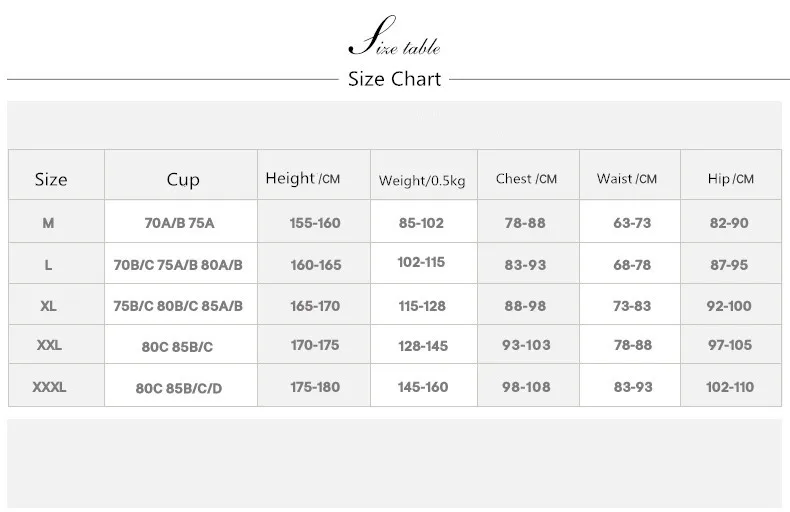Click chest value '78-88' in M row
This screenshot has height=512, width=790.
click(525, 223)
